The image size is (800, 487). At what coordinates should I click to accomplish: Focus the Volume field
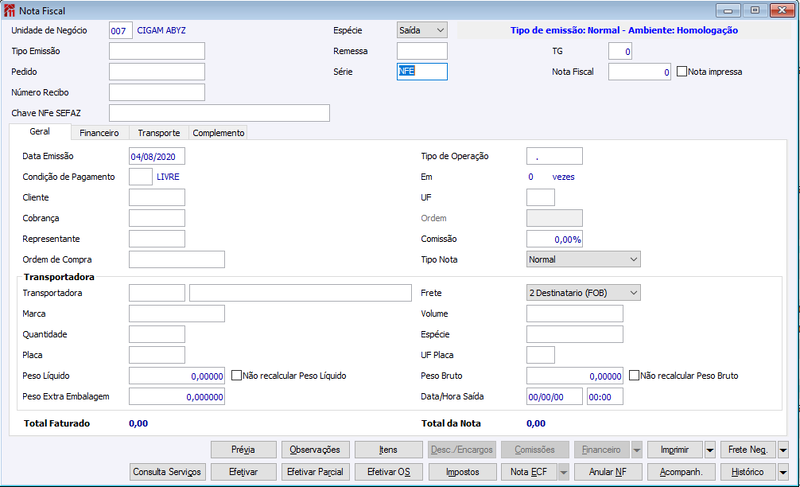[575, 314]
